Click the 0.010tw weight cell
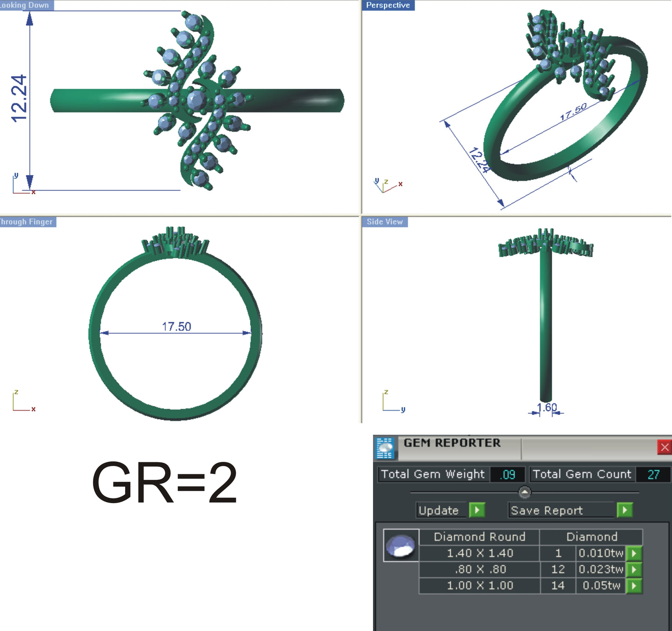672x631 pixels. [601, 553]
